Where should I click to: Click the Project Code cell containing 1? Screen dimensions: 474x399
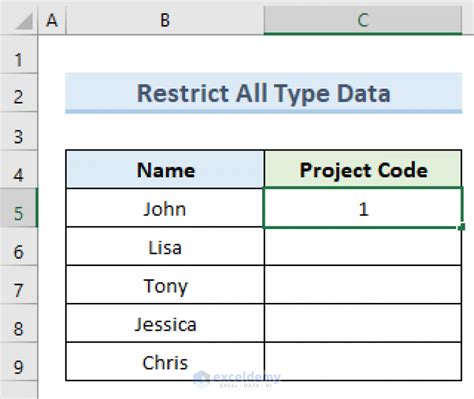tap(363, 208)
